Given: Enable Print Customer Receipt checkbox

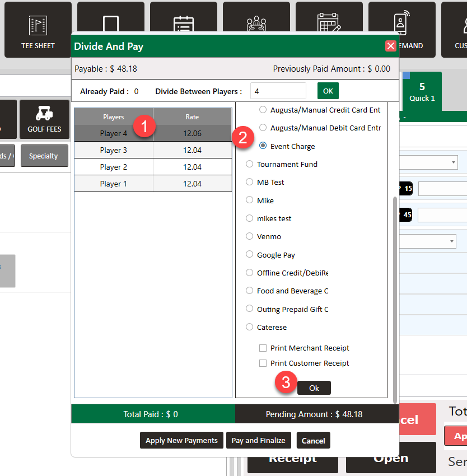Looking at the screenshot, I should click(x=263, y=363).
